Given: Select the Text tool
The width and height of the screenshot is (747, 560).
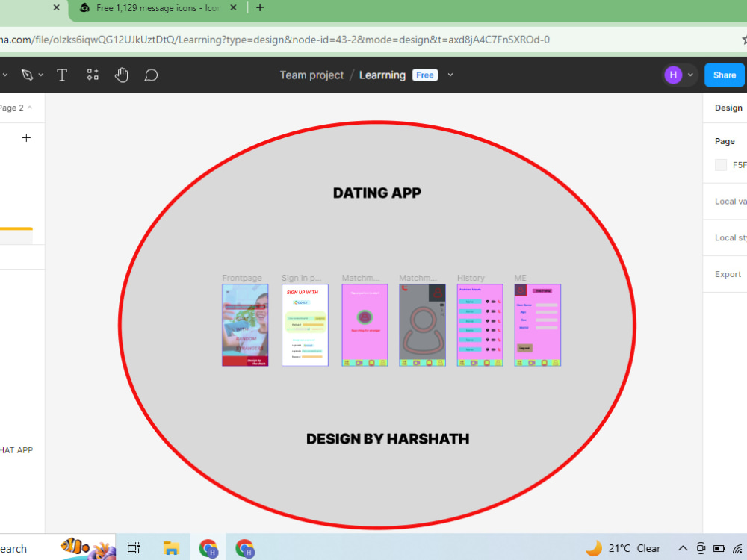Looking at the screenshot, I should (62, 75).
